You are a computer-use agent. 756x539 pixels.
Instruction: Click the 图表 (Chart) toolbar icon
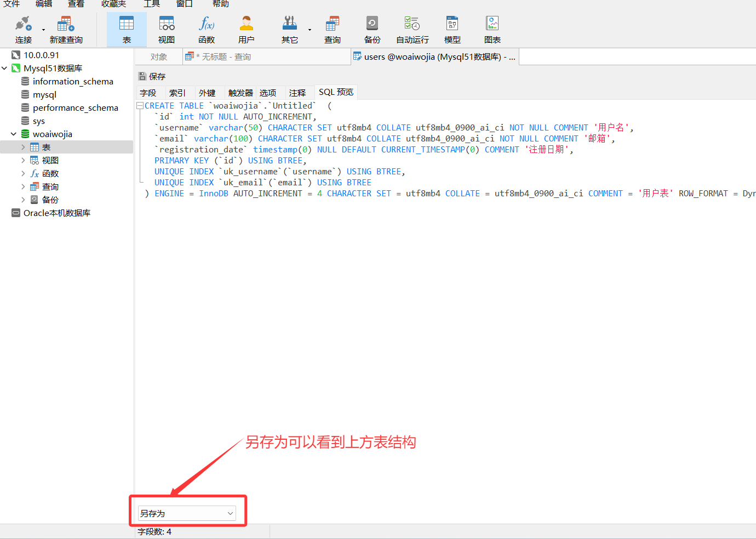click(492, 30)
